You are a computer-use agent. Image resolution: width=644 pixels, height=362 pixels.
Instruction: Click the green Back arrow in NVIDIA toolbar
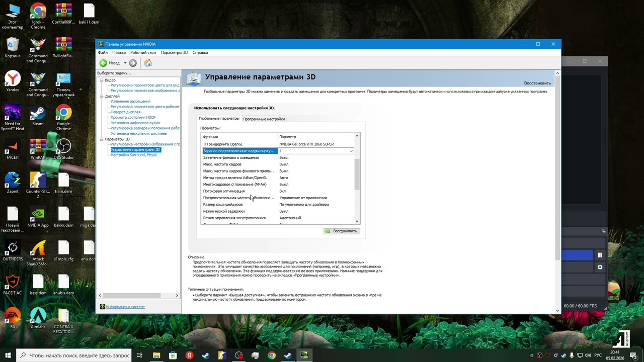coord(103,63)
